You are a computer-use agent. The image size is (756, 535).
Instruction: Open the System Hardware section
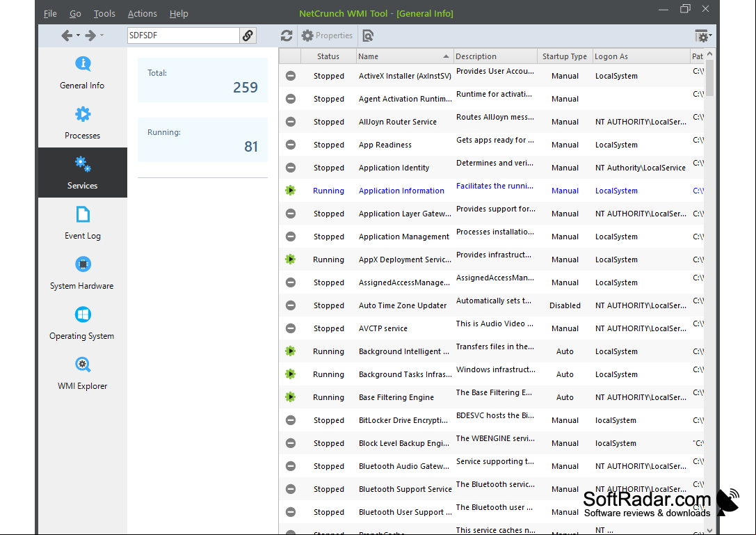83,273
